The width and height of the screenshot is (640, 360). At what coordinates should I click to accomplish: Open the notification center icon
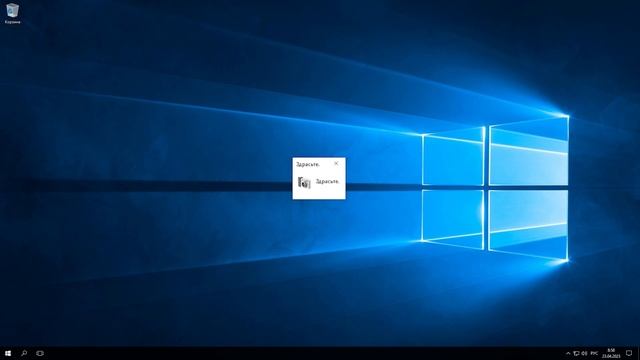(629, 353)
